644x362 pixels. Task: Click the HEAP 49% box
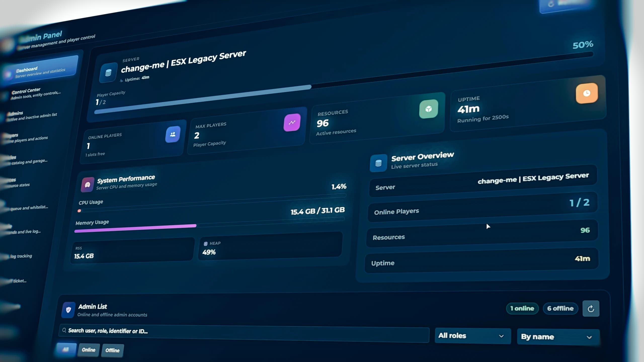270,246
